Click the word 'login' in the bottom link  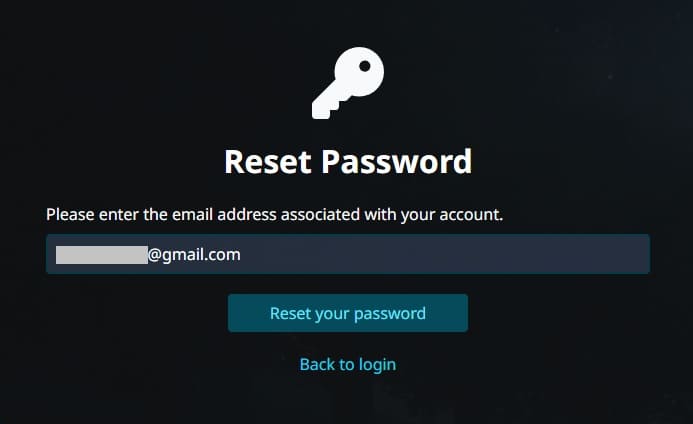click(377, 365)
